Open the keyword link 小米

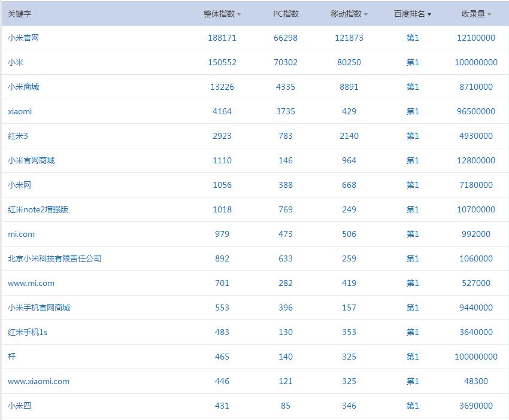[16, 62]
